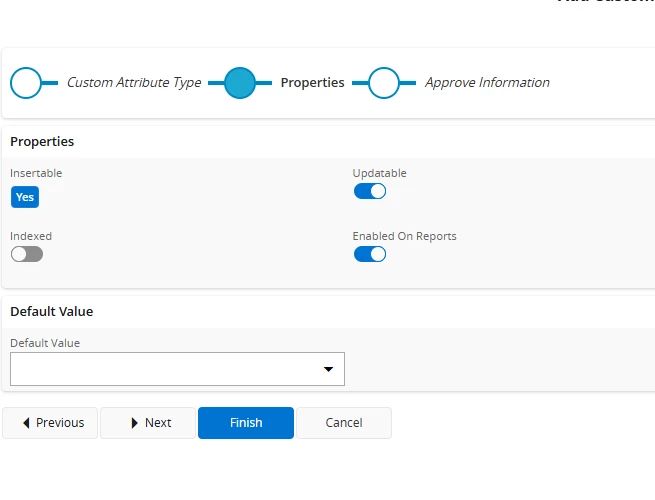Click the Previous button
Image resolution: width=655 pixels, height=500 pixels.
[x=50, y=423]
